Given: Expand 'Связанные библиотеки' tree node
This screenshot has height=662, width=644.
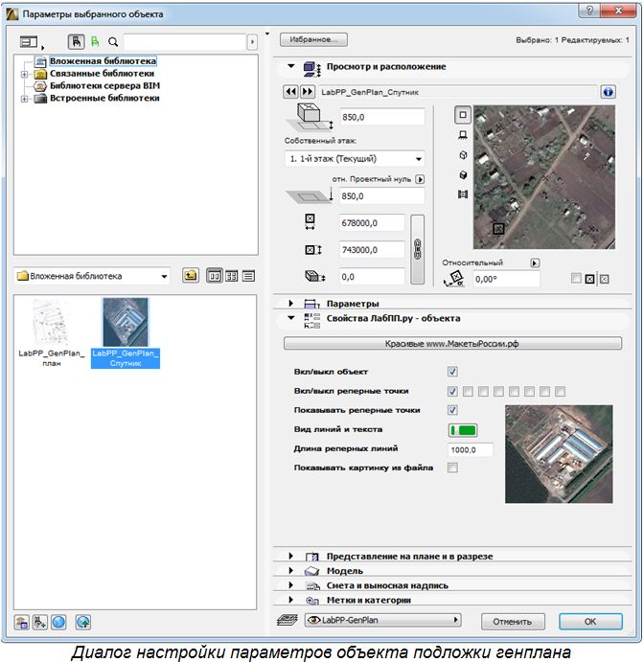Looking at the screenshot, I should pyautogui.click(x=25, y=75).
